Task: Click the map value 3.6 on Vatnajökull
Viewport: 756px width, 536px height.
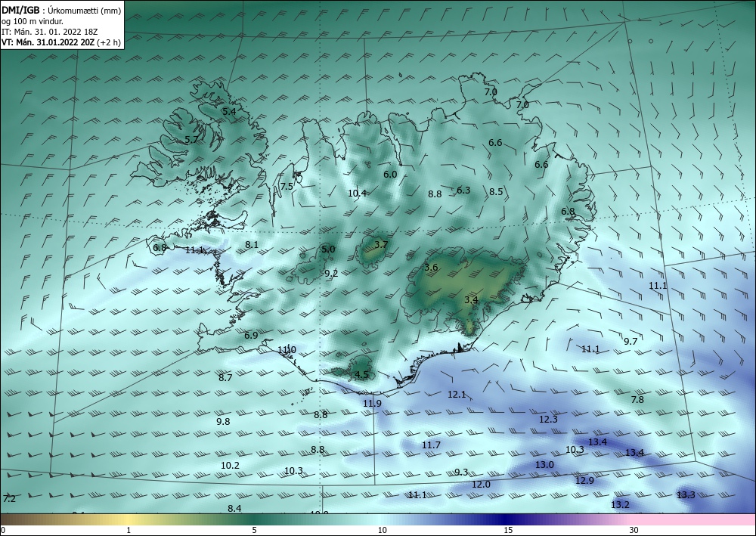Action: tap(431, 268)
